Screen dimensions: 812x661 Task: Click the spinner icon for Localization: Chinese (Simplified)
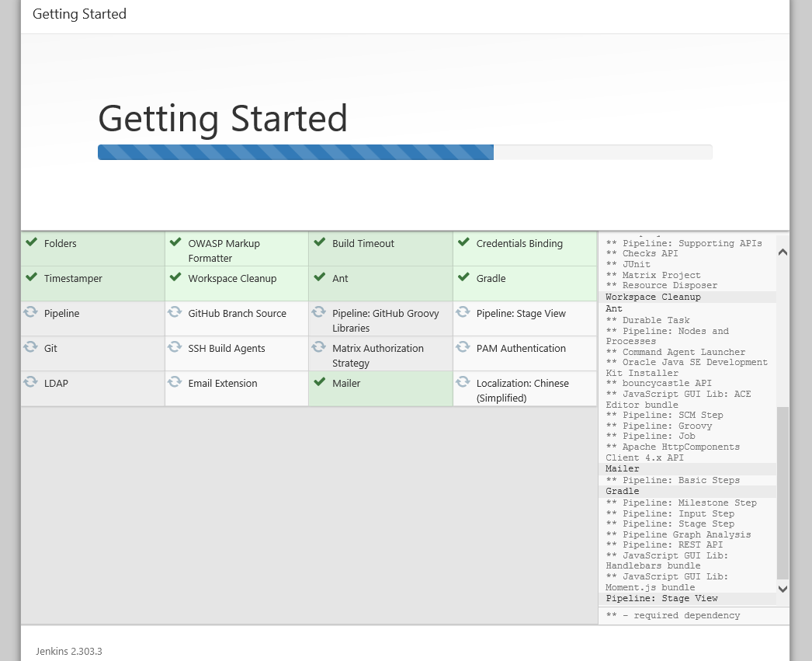pyautogui.click(x=463, y=382)
